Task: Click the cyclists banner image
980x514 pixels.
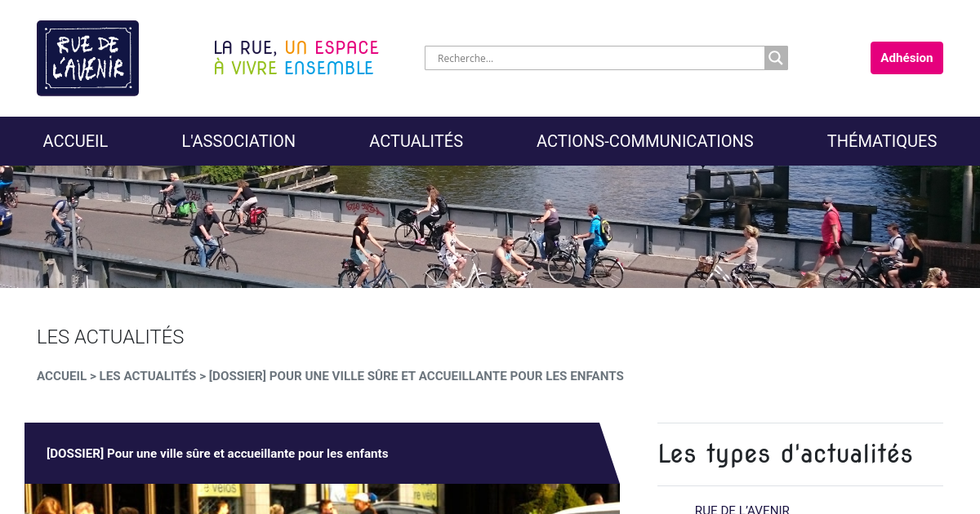Action: coord(490,227)
